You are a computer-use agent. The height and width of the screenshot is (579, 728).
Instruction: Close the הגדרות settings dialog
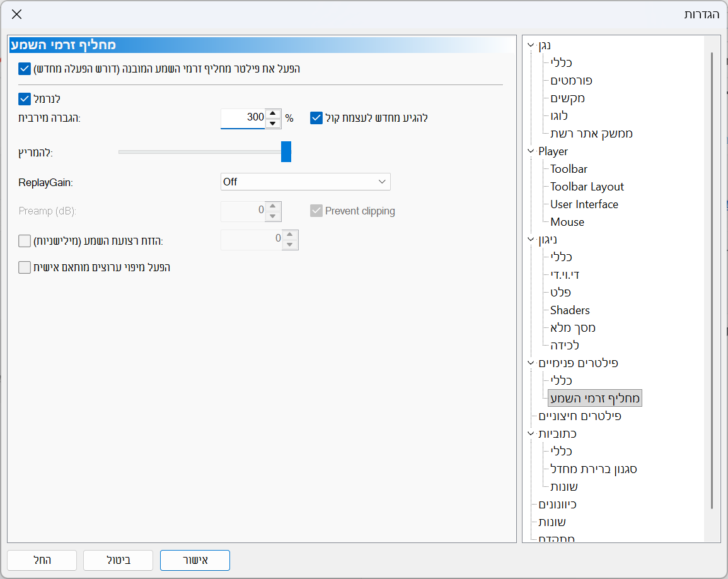tap(17, 15)
